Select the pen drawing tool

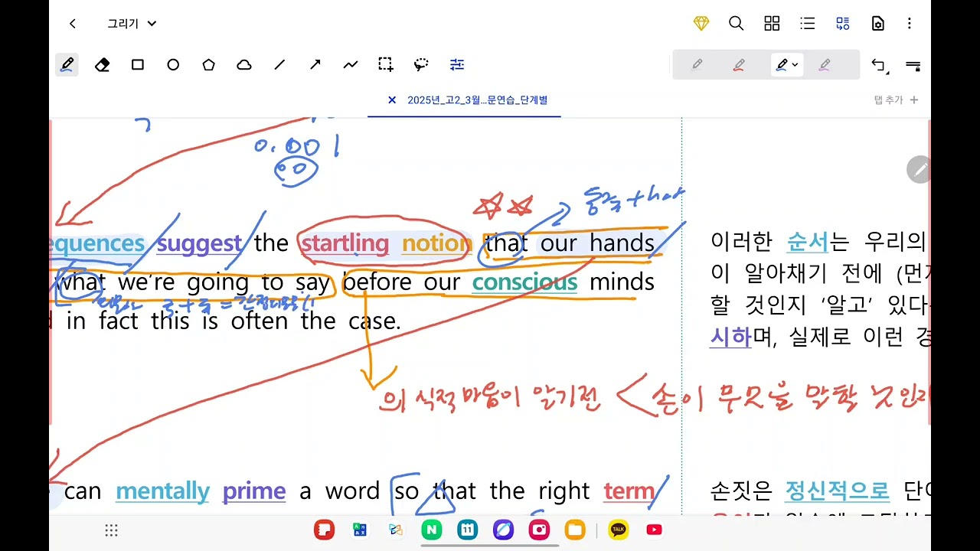pos(67,65)
